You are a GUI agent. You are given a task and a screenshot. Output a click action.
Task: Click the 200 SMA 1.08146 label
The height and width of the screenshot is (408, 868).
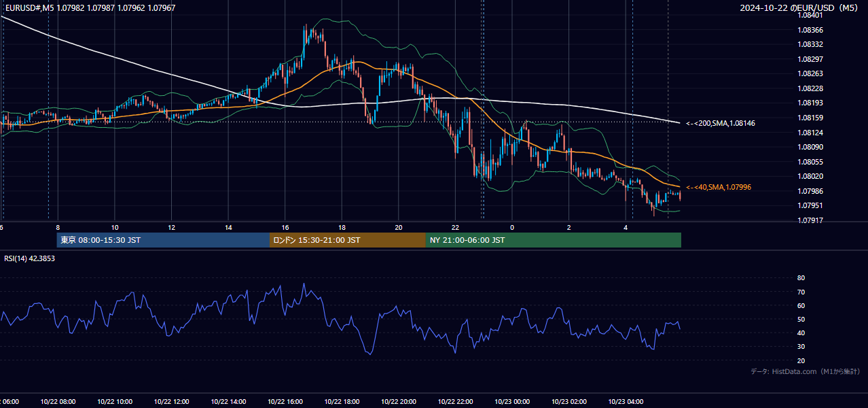pos(721,123)
